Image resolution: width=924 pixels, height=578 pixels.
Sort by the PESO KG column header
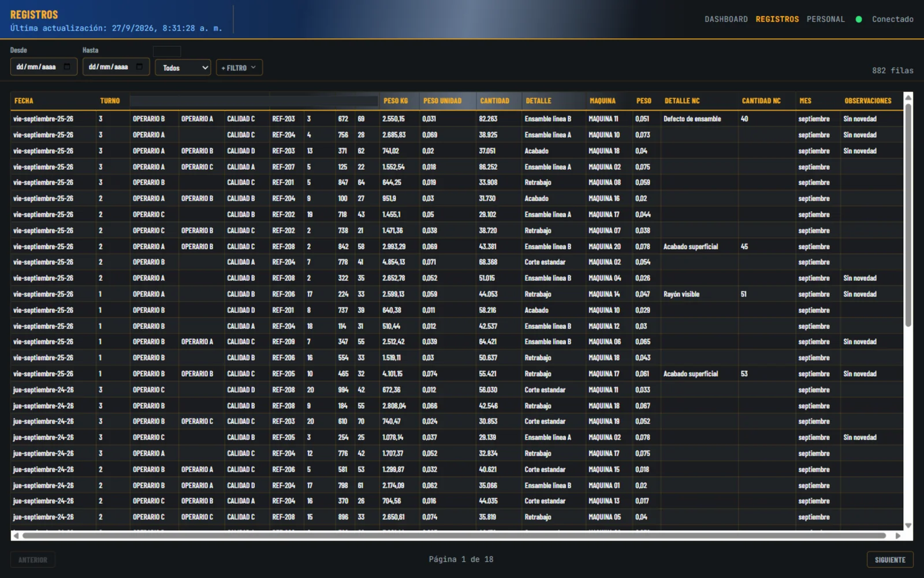click(396, 101)
